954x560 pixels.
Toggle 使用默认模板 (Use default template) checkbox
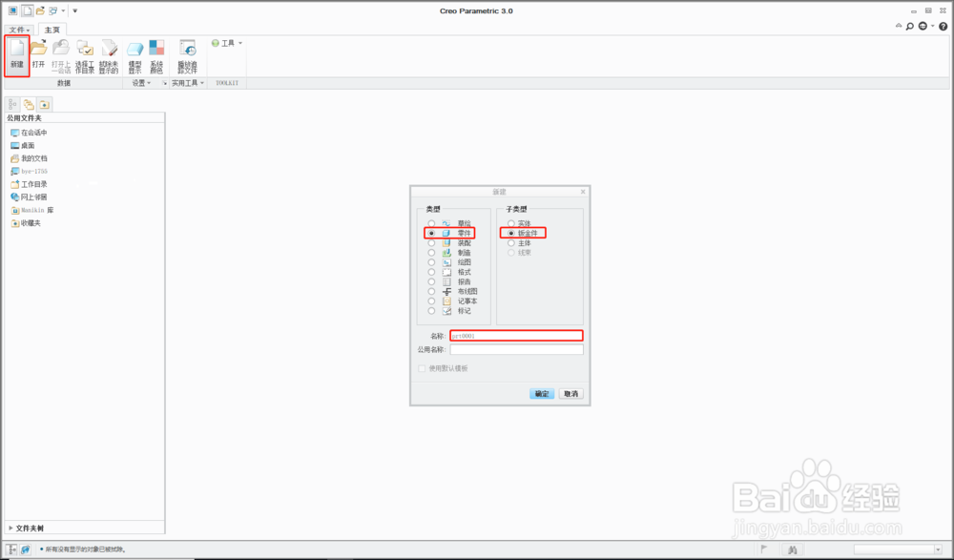point(422,368)
